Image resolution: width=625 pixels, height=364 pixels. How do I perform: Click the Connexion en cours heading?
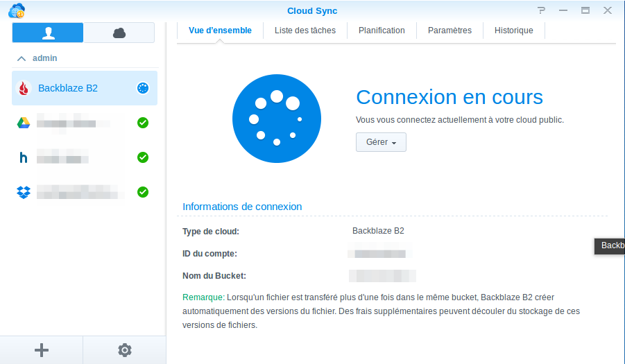point(450,98)
